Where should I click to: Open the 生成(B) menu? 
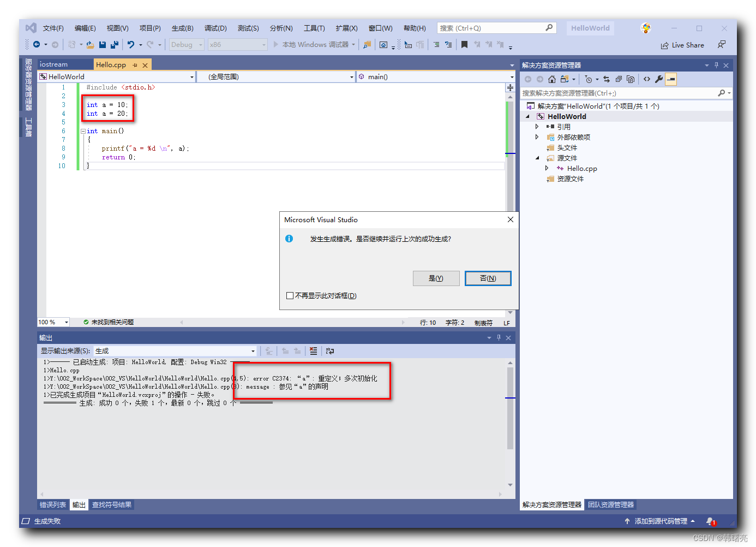tap(183, 28)
